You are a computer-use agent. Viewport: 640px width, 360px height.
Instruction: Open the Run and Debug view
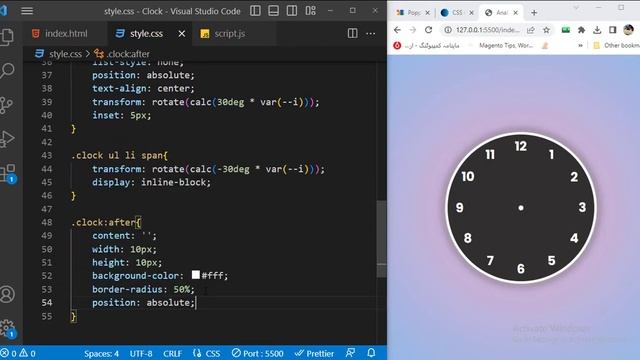point(7,139)
